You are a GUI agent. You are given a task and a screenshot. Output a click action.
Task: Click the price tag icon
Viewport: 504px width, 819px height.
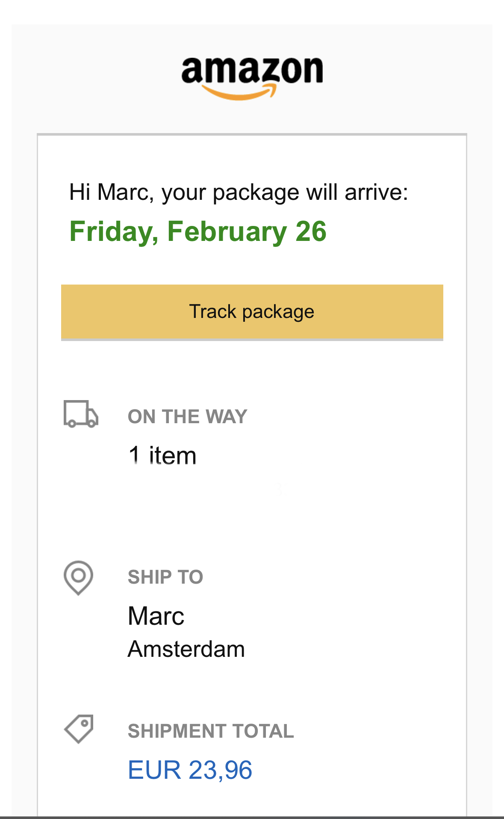79,729
